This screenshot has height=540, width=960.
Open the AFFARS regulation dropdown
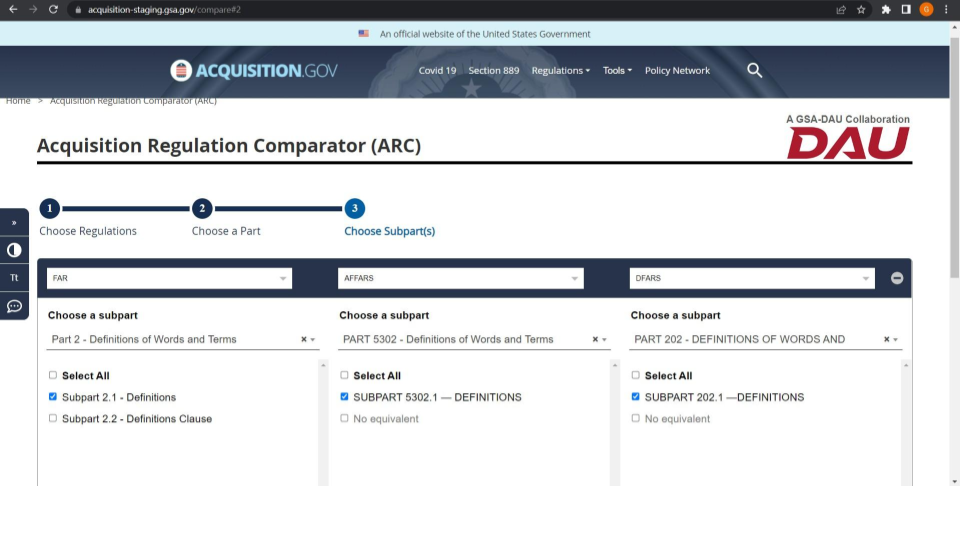[461, 278]
